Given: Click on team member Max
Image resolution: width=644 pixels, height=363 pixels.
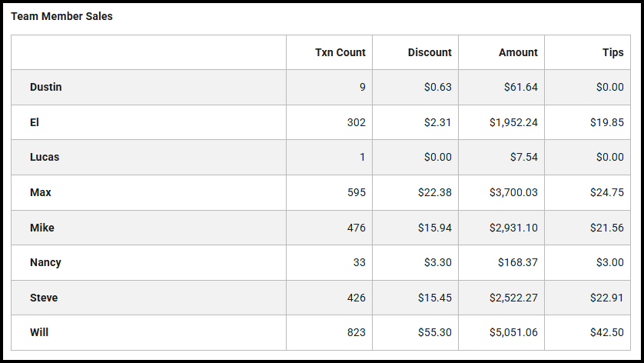Looking at the screenshot, I should 41,192.
